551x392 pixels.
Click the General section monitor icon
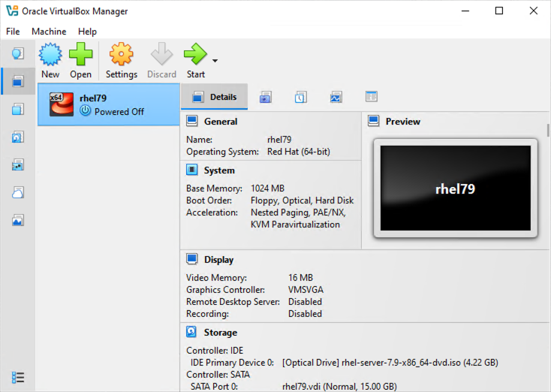[x=192, y=121]
